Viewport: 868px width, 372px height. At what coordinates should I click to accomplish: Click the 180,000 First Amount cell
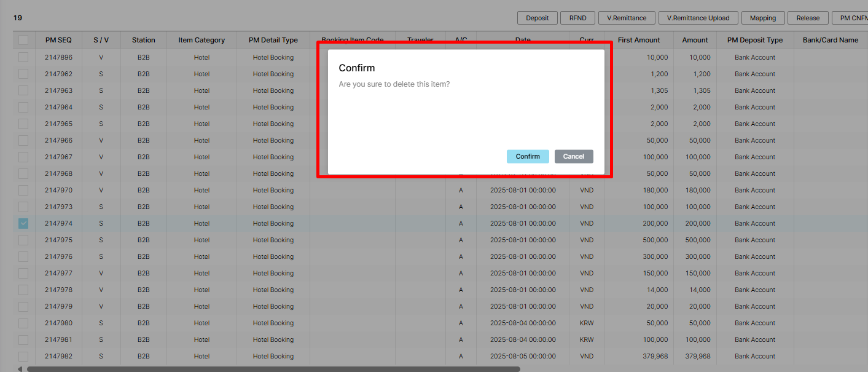click(639, 190)
